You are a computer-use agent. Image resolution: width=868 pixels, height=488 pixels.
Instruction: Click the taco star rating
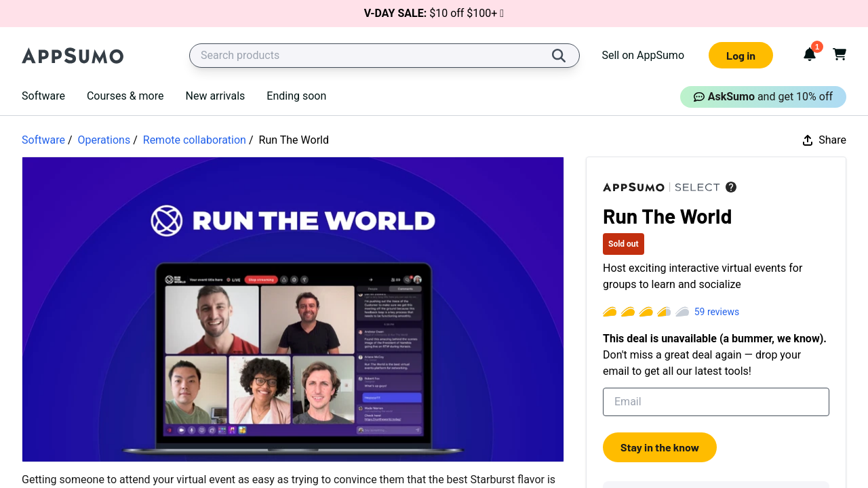pos(646,312)
